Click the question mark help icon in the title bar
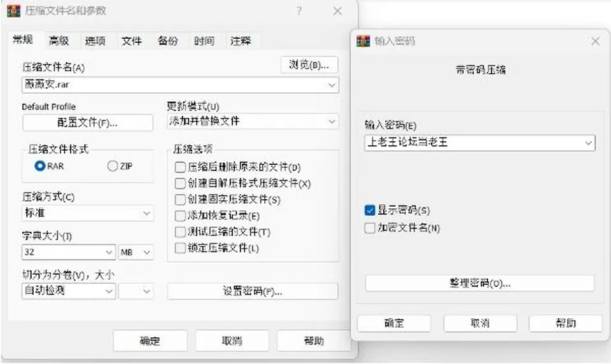611x364 pixels. click(299, 11)
